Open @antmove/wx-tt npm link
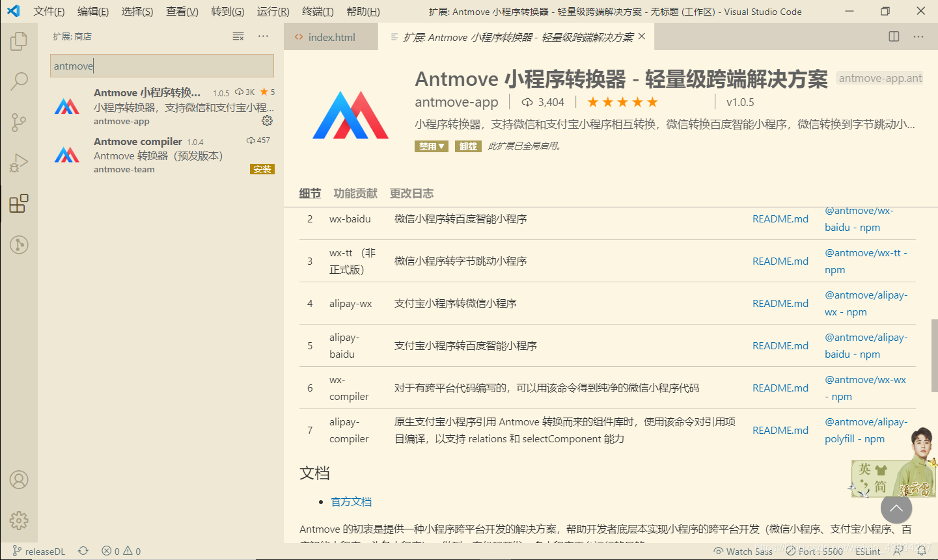Image resolution: width=938 pixels, height=560 pixels. 866,261
